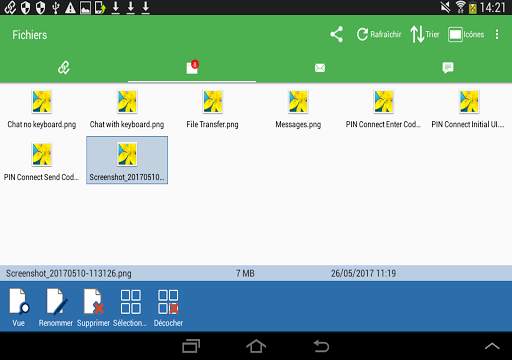Tap the Screenshot_20170510-113126.png filename in status bar
The image size is (512, 360).
click(69, 273)
